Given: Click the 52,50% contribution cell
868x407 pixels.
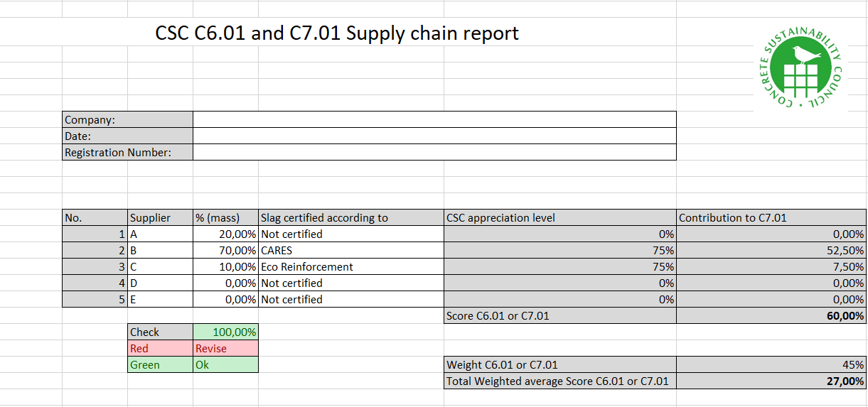Looking at the screenshot, I should coord(771,251).
